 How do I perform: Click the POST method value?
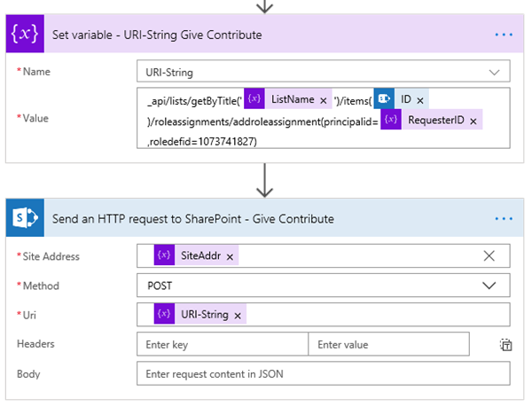[160, 286]
